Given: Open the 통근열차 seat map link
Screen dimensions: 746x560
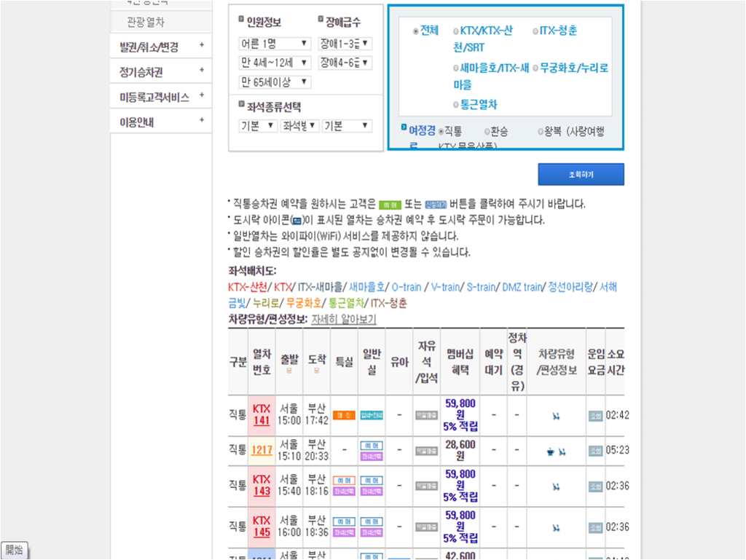Looking at the screenshot, I should (x=346, y=303).
